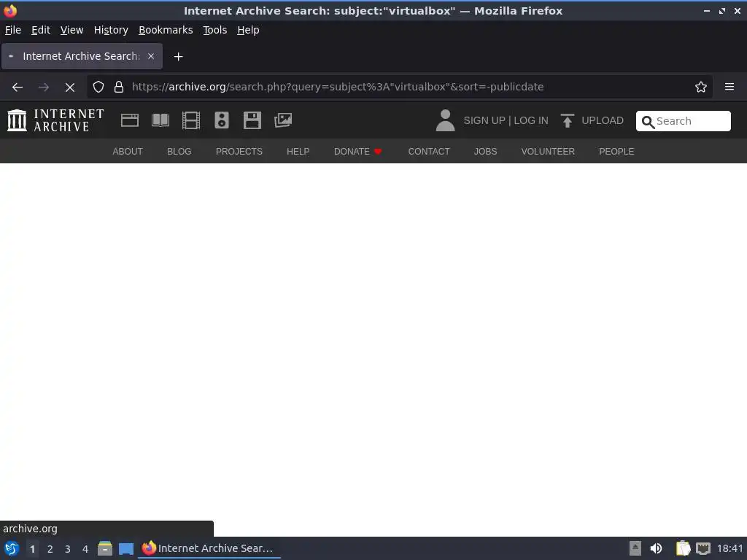
Task: Select workspace 1 in the pager
Action: coord(32,549)
